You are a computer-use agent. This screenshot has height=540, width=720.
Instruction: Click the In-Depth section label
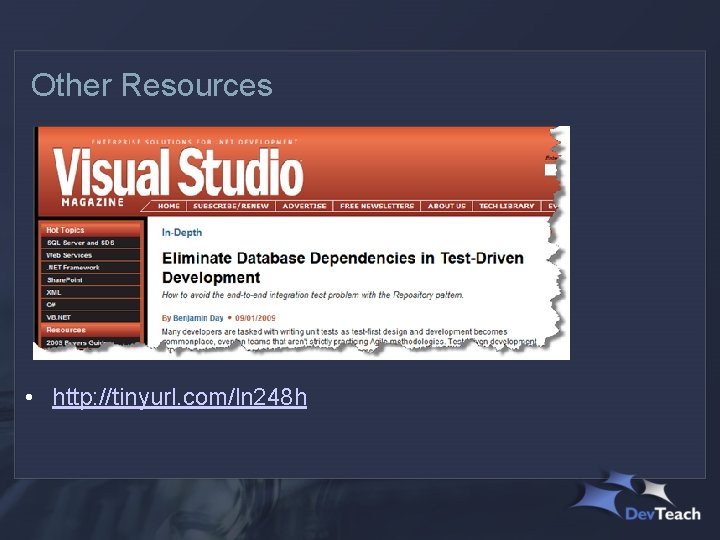pos(182,232)
